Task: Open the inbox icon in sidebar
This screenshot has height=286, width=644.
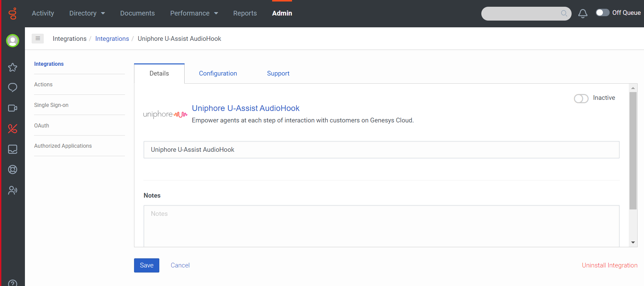Action: point(13,149)
